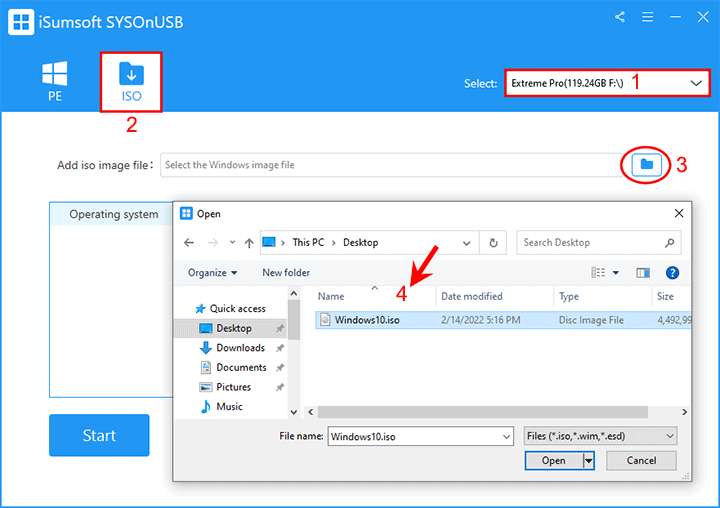The height and width of the screenshot is (508, 720).
Task: Sort by Name column
Action: coord(331,297)
